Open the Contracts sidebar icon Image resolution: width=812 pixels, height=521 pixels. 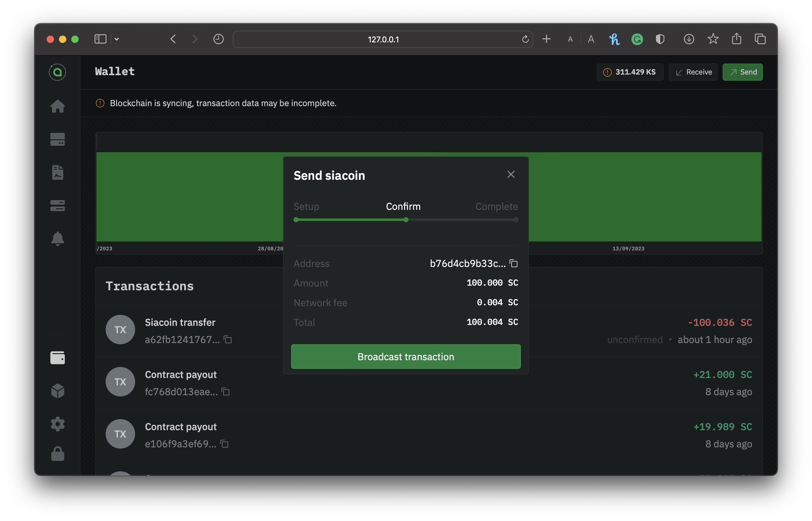click(x=57, y=172)
